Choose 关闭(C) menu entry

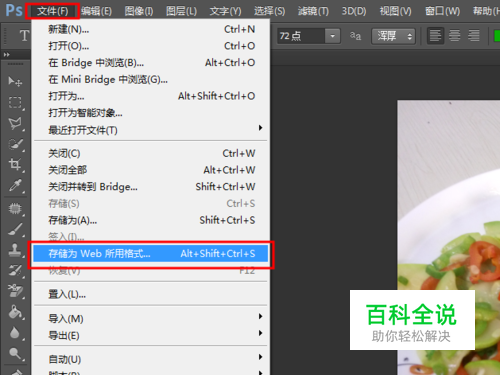click(x=151, y=153)
